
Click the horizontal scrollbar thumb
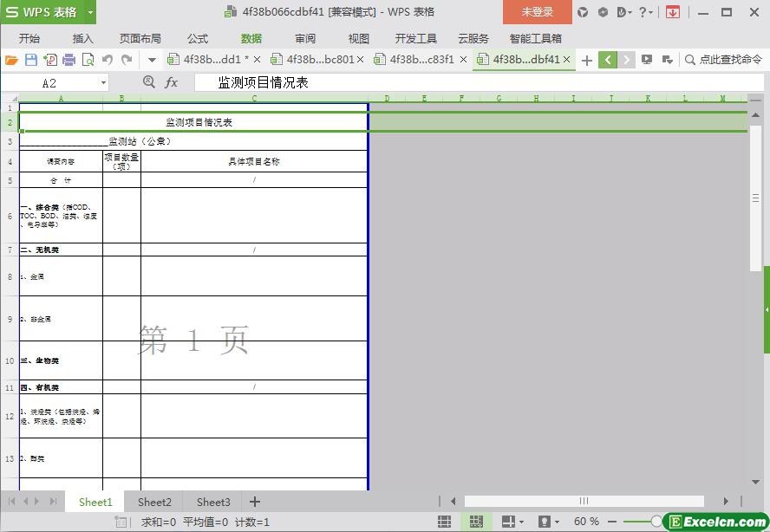click(x=584, y=501)
